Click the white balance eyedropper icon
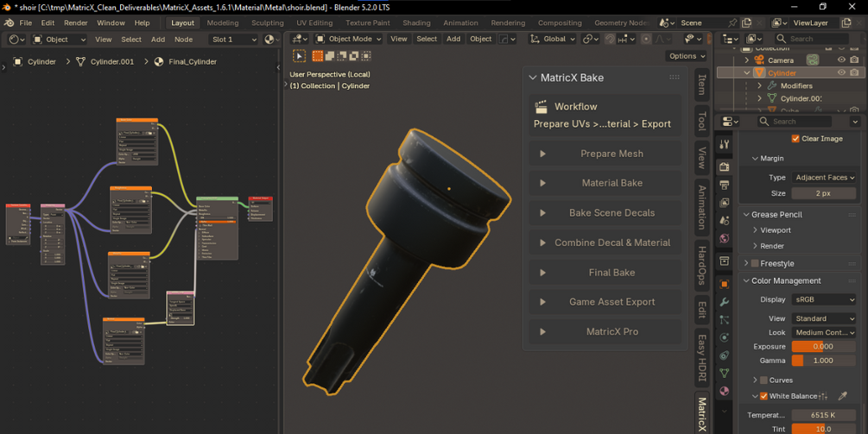The height and width of the screenshot is (434, 868). 843,396
